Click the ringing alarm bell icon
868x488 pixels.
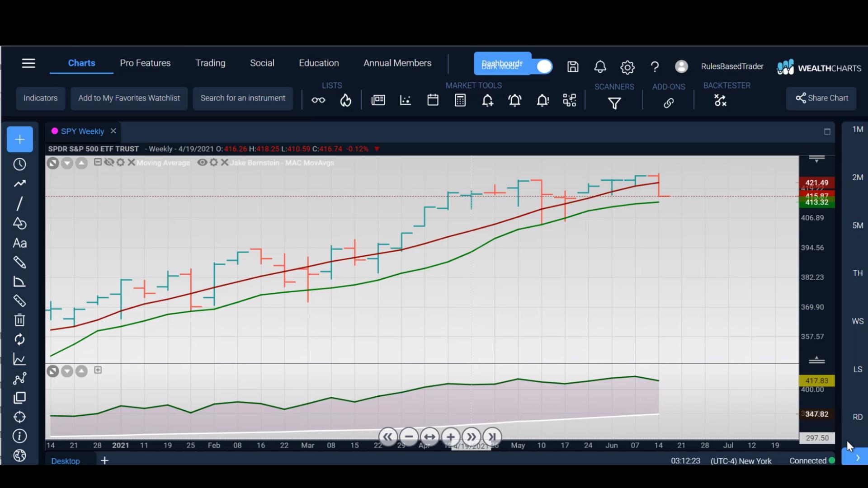(515, 100)
